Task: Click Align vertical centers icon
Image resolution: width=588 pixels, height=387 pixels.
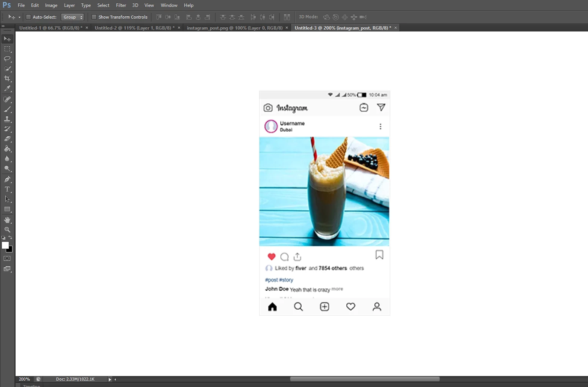Action: coord(168,17)
